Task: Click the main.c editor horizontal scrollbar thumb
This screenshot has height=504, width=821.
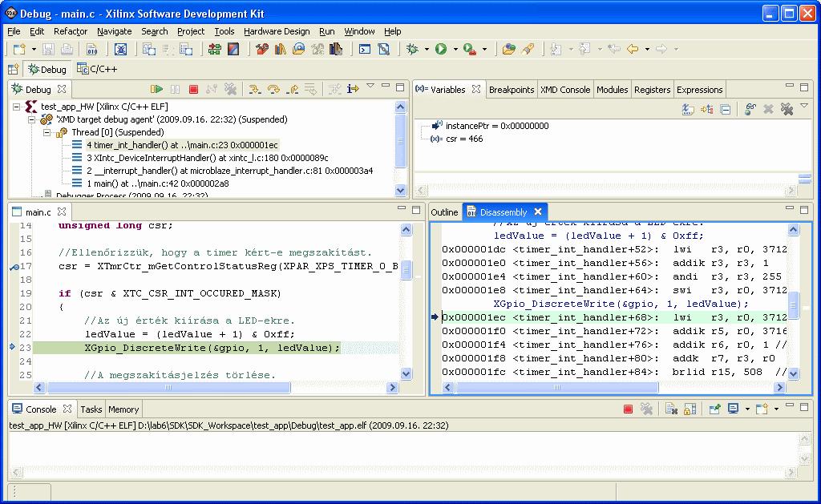Action: (x=168, y=387)
